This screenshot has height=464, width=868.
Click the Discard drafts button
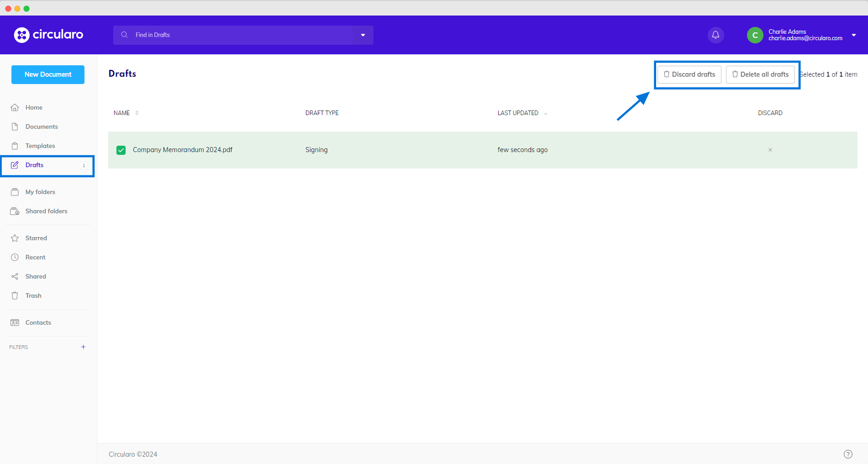click(x=689, y=74)
